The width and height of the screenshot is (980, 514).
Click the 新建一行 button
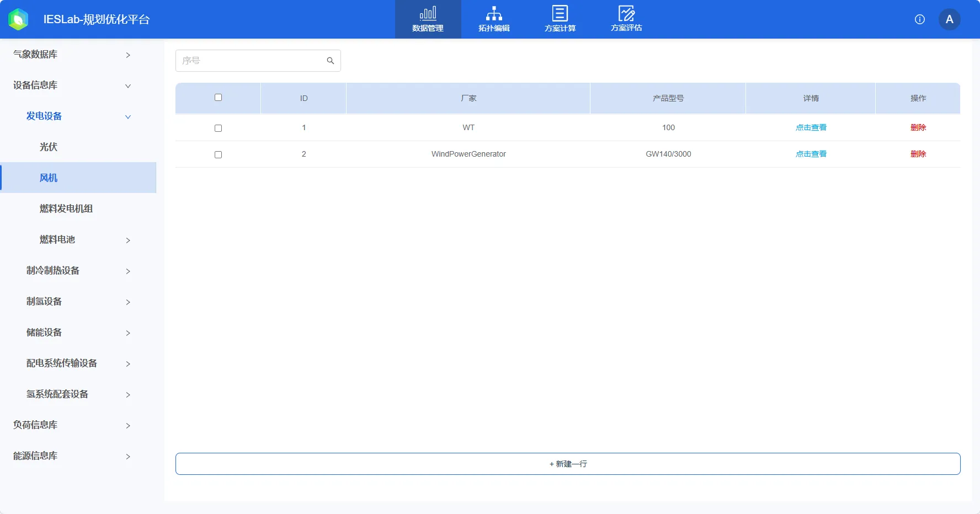tap(568, 464)
